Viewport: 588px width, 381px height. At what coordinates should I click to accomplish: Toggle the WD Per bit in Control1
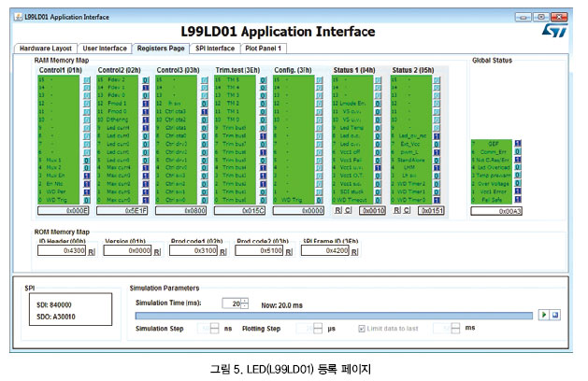click(87, 191)
